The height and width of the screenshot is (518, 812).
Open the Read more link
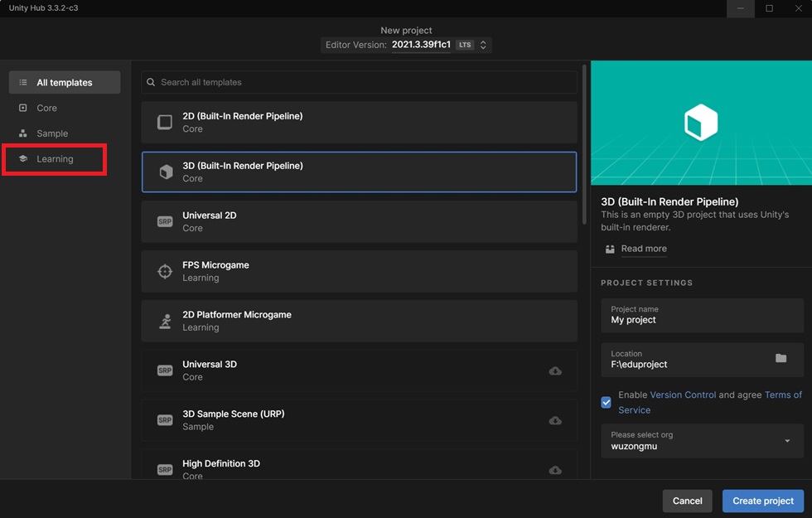644,249
